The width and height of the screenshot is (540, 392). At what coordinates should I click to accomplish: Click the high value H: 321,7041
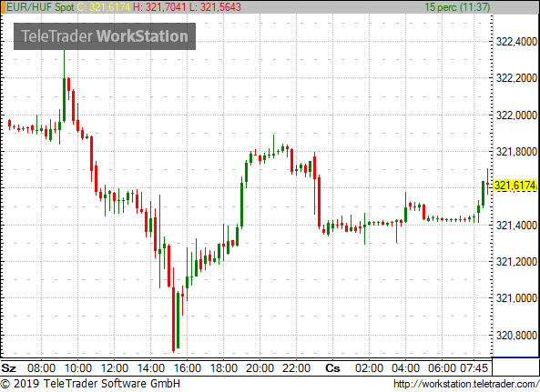(x=159, y=7)
